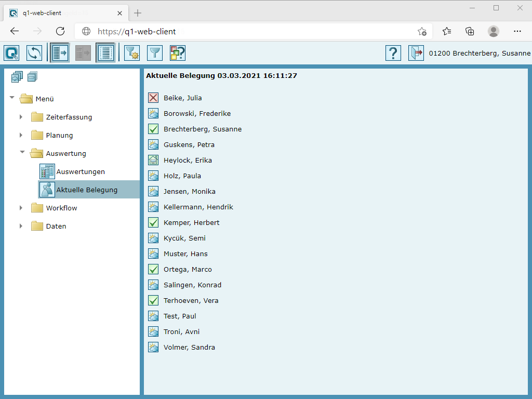The height and width of the screenshot is (399, 532).
Task: Expand the Zeiterfassung folder arrow
Action: (x=21, y=117)
